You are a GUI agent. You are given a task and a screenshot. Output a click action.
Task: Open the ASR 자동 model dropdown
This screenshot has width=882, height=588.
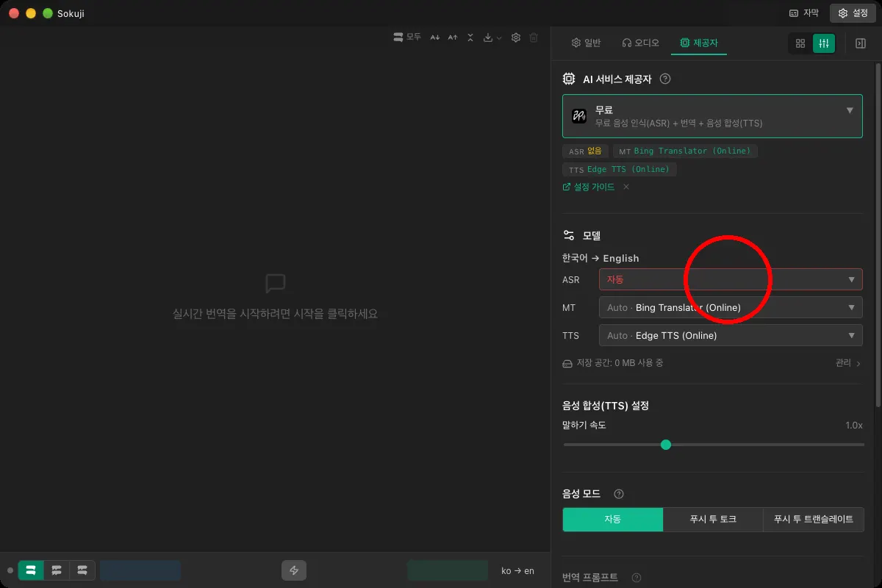[x=731, y=279]
